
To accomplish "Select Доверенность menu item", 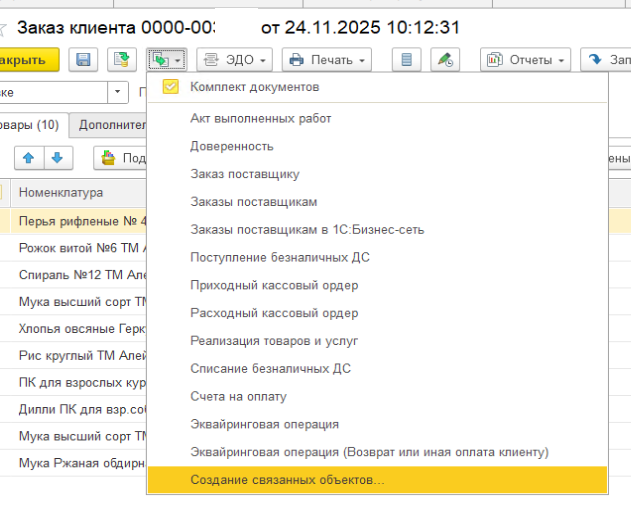I will point(377,146).
